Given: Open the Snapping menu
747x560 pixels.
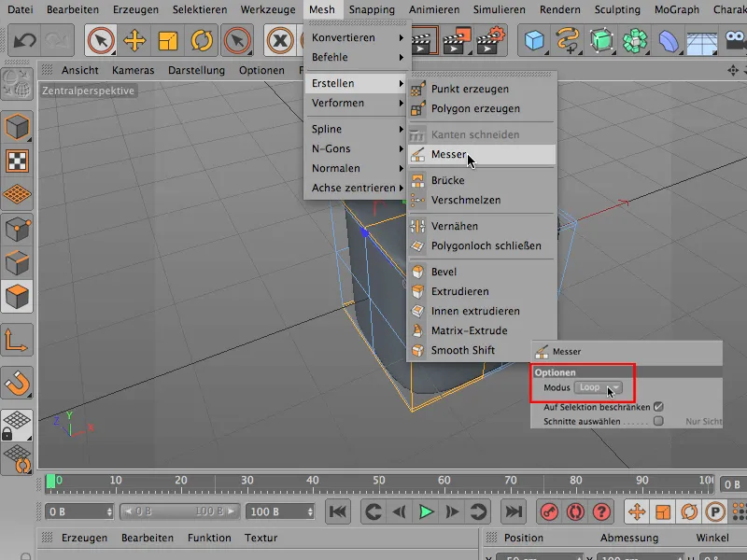Looking at the screenshot, I should click(372, 9).
